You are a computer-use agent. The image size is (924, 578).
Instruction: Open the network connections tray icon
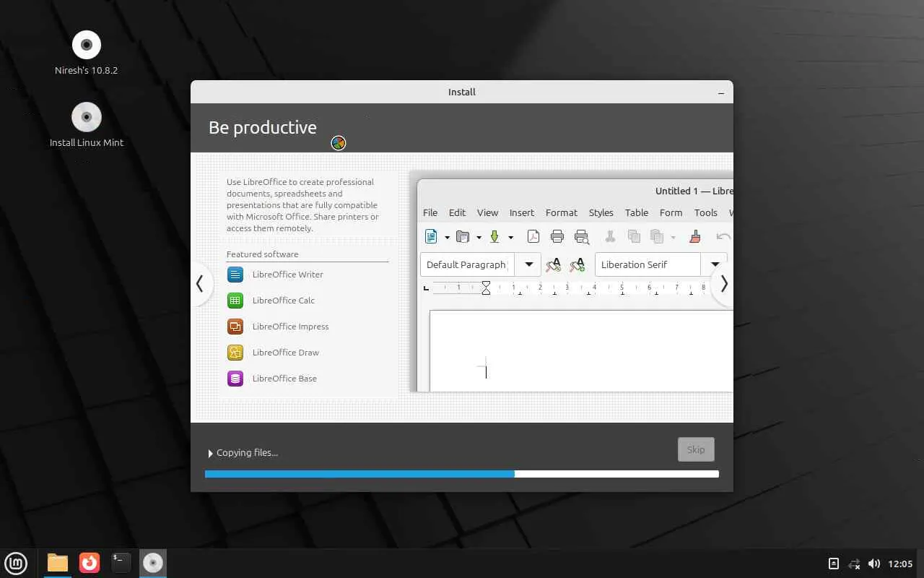pos(854,564)
